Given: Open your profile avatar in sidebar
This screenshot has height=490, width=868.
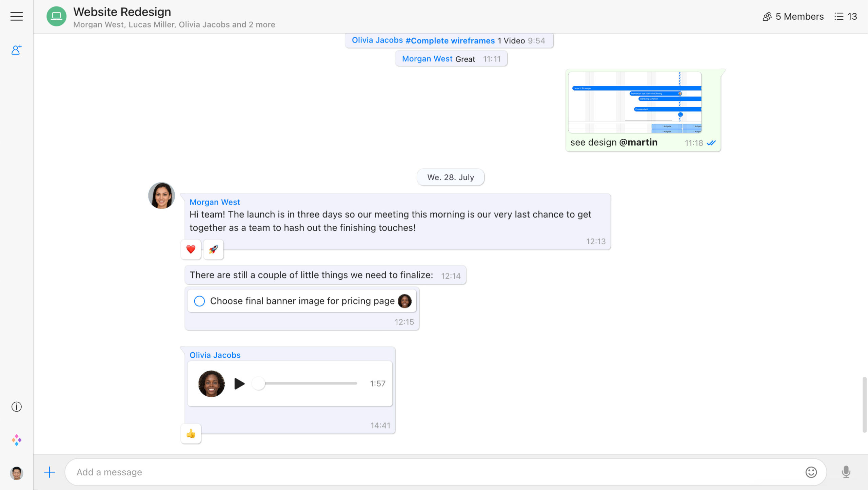Looking at the screenshot, I should (16, 473).
